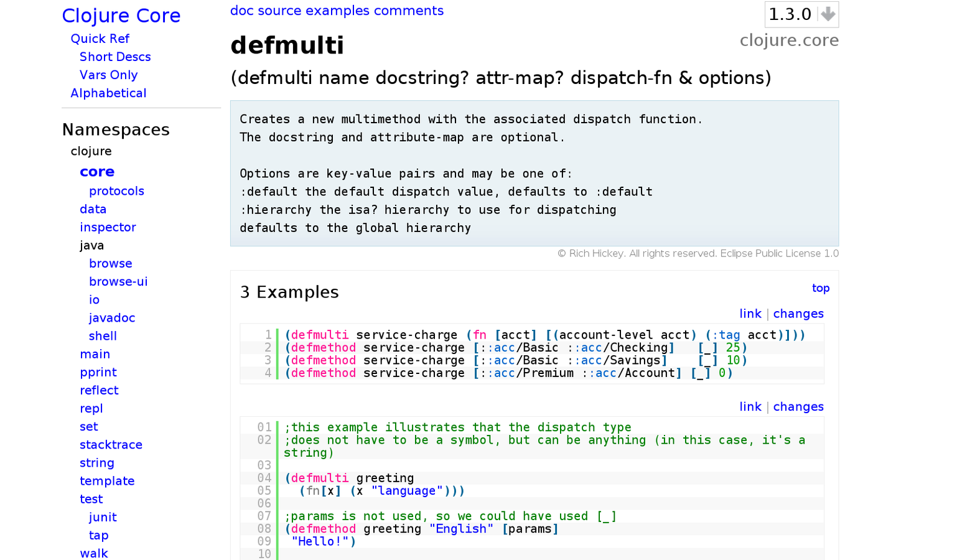Open the java browse namespace
Screen dimensions: 975x560
tap(110, 263)
